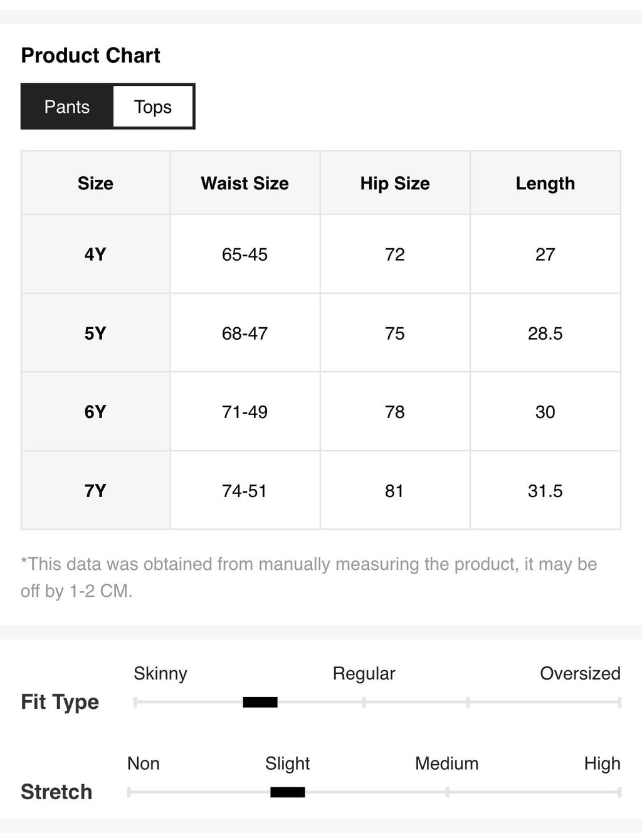Click the Oversized fit label
Image resolution: width=642 pixels, height=840 pixels.
pyautogui.click(x=580, y=673)
